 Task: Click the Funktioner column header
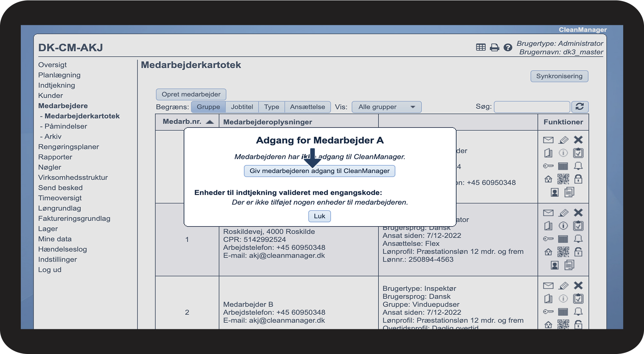click(x=563, y=122)
